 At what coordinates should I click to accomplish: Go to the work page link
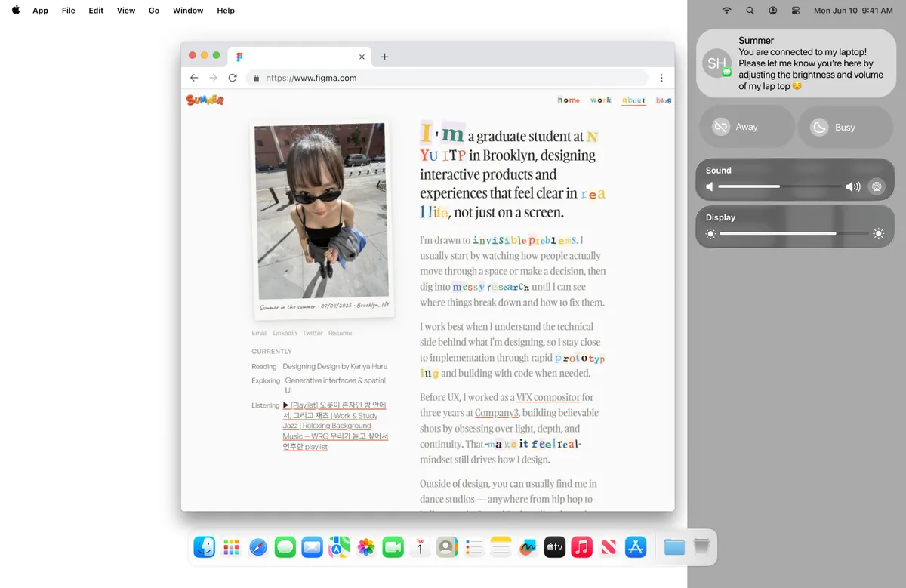(601, 100)
